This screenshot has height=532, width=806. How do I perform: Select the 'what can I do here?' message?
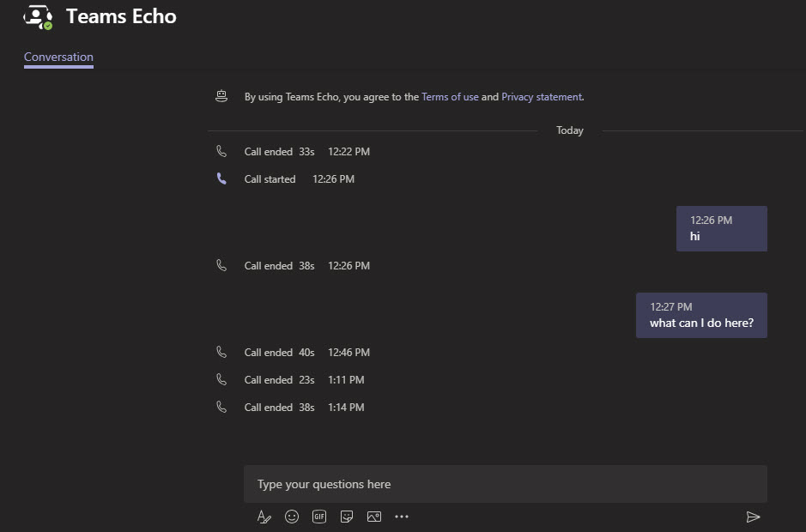point(700,315)
